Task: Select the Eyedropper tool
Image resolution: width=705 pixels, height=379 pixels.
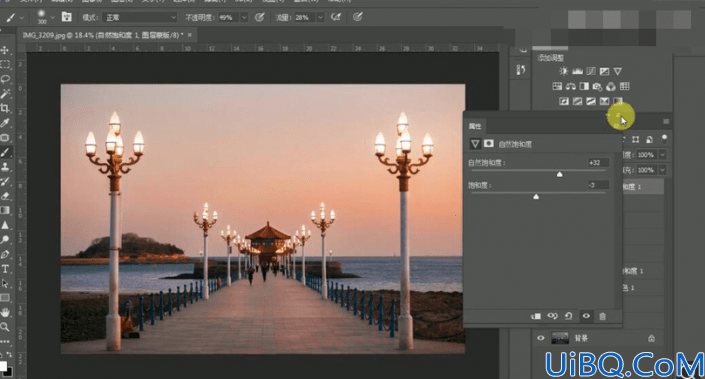Action: [x=5, y=123]
